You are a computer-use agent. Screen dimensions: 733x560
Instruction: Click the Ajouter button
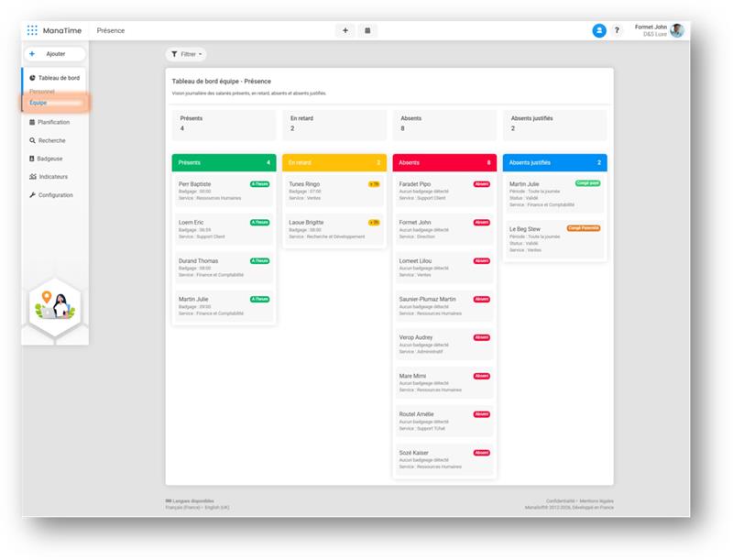click(x=55, y=54)
